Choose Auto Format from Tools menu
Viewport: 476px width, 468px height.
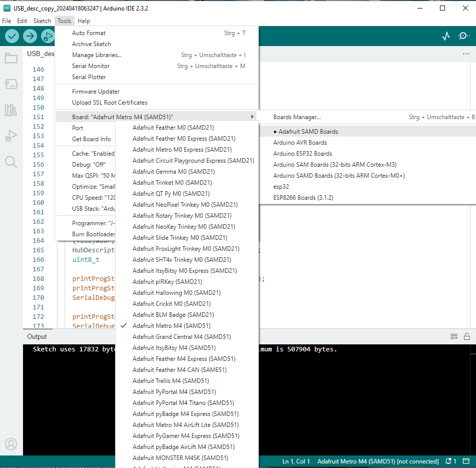(x=157, y=33)
